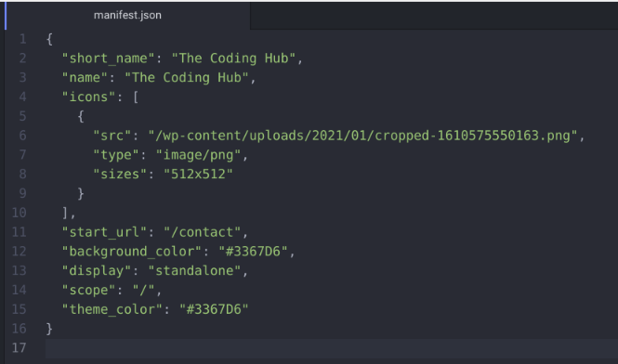Click the "icons" key on line 4
The image size is (618, 364).
pos(88,97)
